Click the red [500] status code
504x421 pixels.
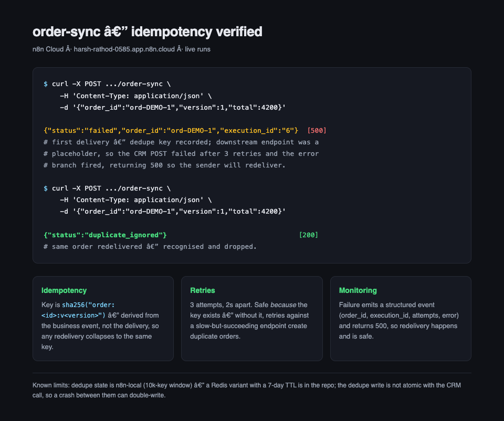(x=317, y=131)
